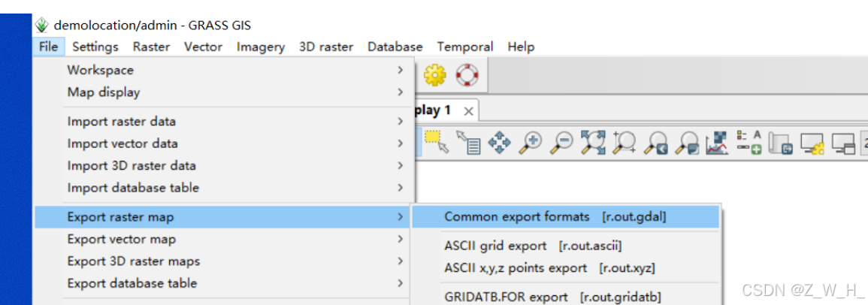Choose GRIDATB.FOR export r.out.gridatb
Viewport: 868px width, 305px height.
pos(566,296)
